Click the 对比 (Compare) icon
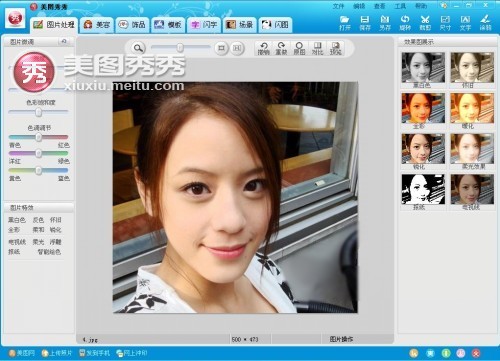This screenshot has height=361, width=500. (317, 49)
